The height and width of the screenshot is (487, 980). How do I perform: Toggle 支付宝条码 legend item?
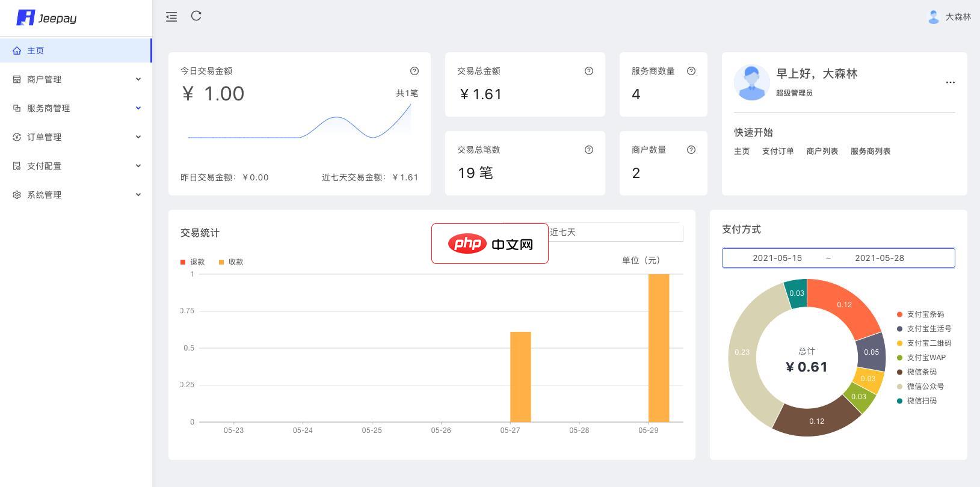pyautogui.click(x=920, y=314)
